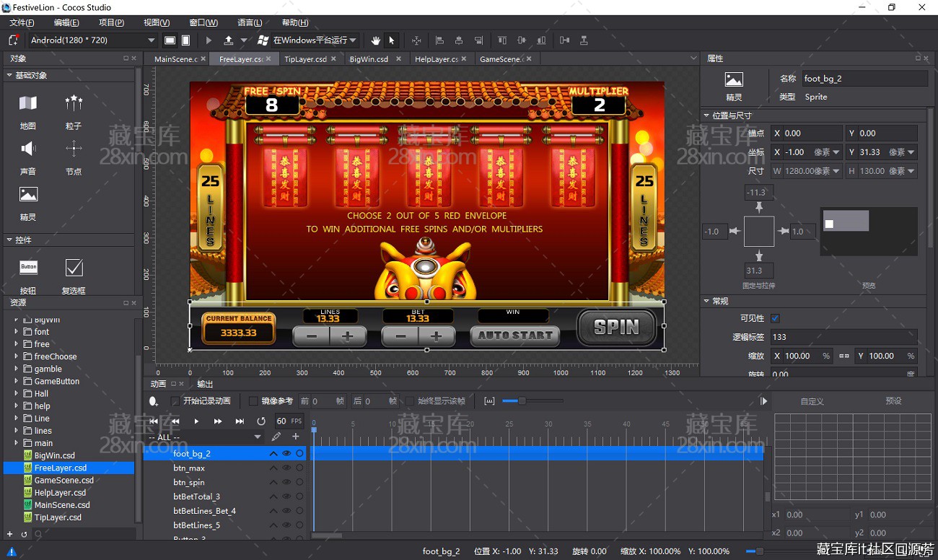Select the Button (按钮) widget
Image resolution: width=938 pixels, height=560 pixels.
tap(28, 275)
